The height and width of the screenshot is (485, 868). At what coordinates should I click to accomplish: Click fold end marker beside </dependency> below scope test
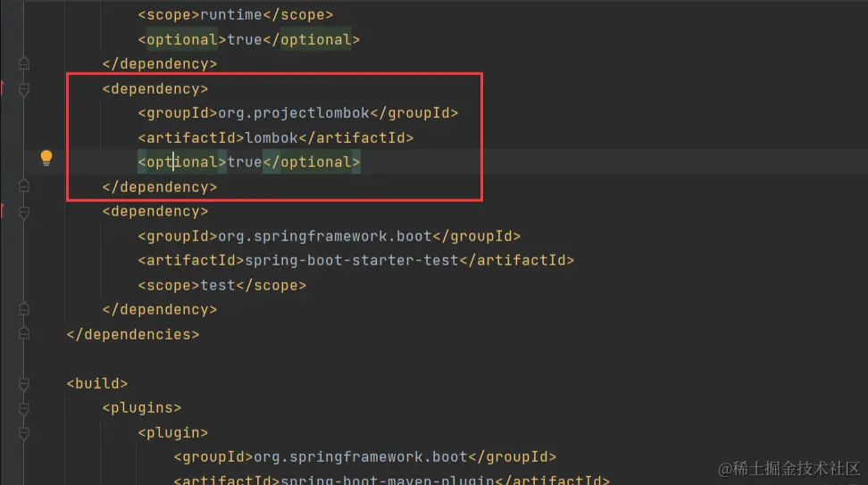click(x=24, y=309)
